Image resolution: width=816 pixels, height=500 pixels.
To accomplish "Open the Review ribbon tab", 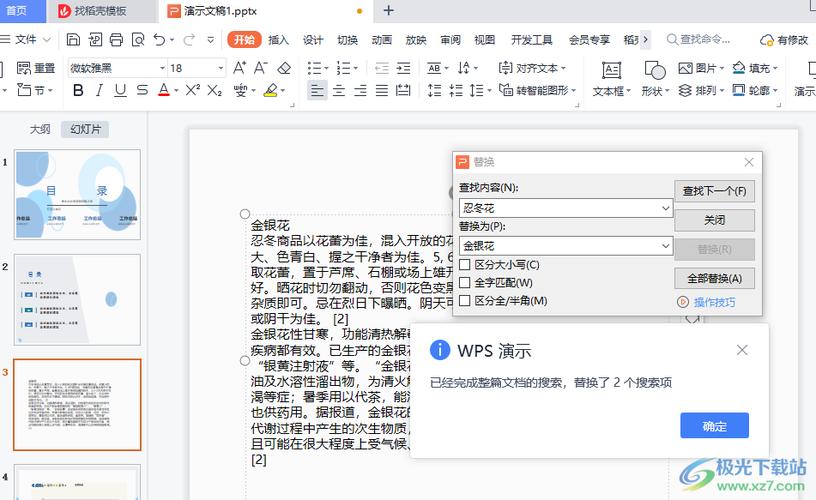I will (450, 40).
